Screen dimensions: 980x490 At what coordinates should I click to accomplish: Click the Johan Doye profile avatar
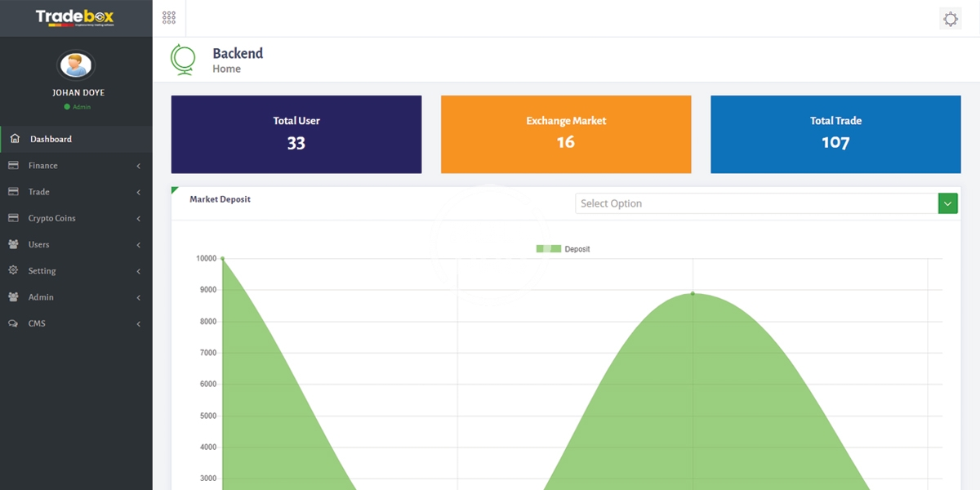tap(76, 65)
